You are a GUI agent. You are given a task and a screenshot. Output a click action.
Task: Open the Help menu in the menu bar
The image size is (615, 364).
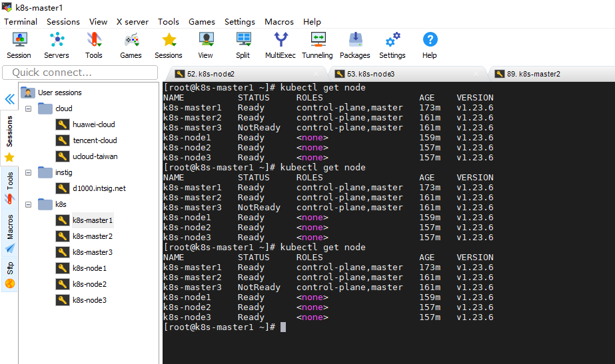[312, 22]
